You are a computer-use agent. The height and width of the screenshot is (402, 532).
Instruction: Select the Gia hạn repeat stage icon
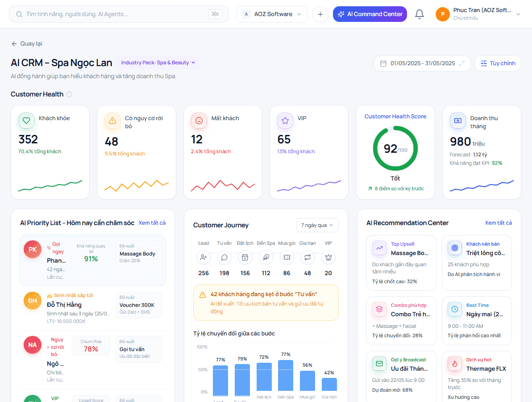tap(308, 257)
